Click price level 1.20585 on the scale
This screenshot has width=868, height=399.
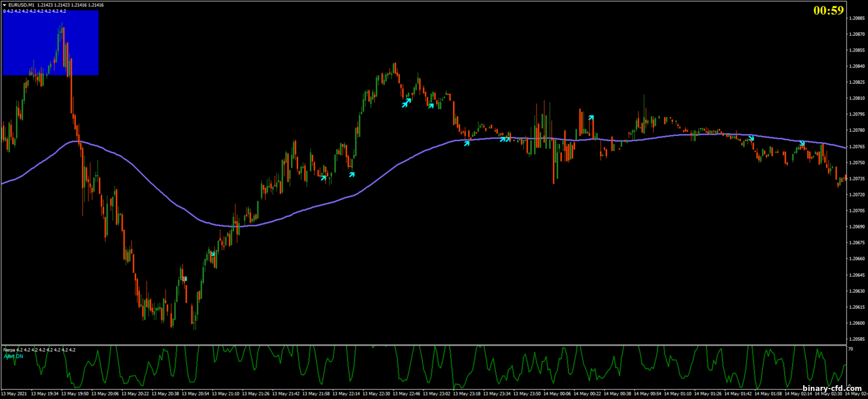857,339
